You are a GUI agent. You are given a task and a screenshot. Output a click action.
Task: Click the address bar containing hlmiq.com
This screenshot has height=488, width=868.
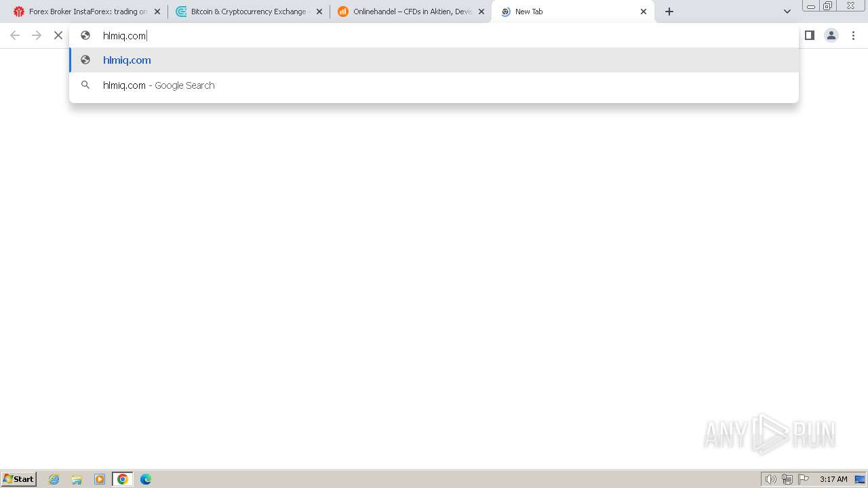(x=434, y=35)
